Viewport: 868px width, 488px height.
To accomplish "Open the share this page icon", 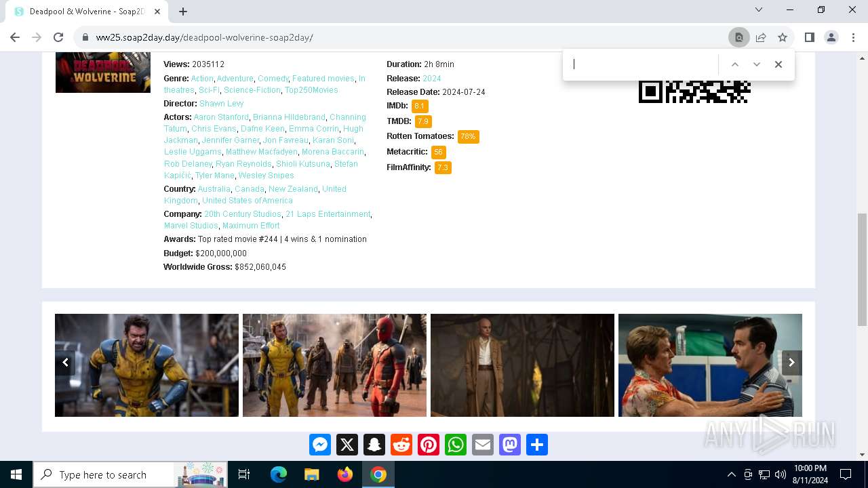I will (761, 37).
